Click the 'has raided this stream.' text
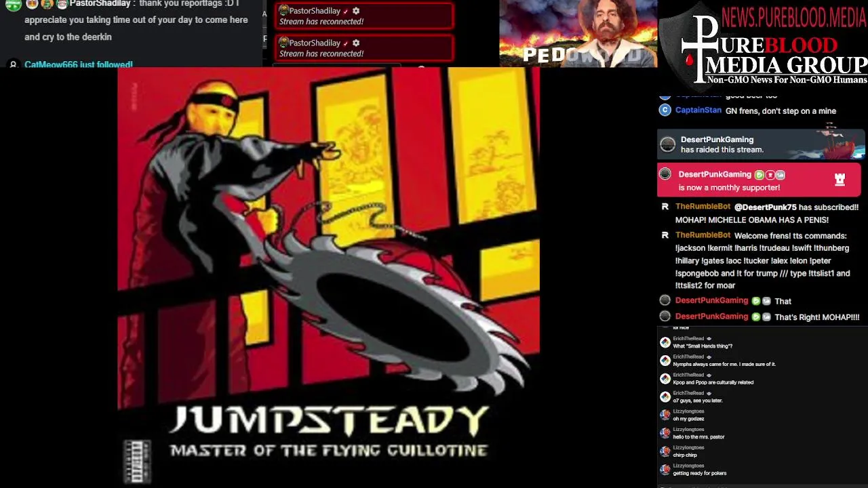 click(x=722, y=150)
